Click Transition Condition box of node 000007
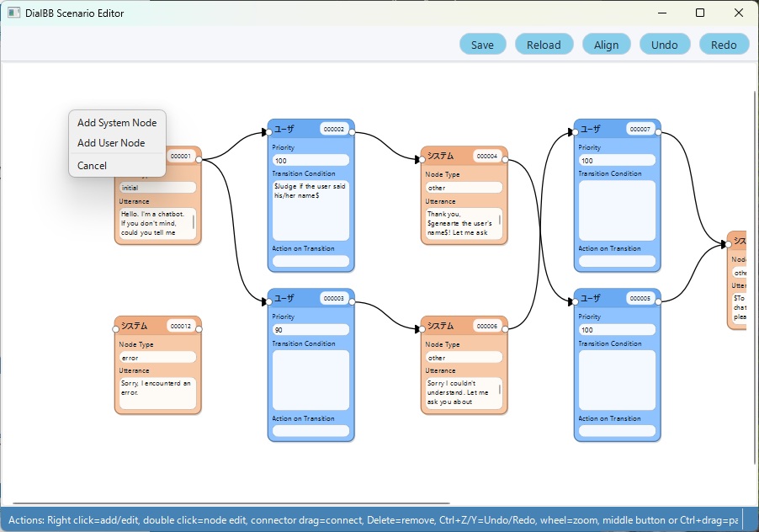This screenshot has width=759, height=532. [x=617, y=210]
